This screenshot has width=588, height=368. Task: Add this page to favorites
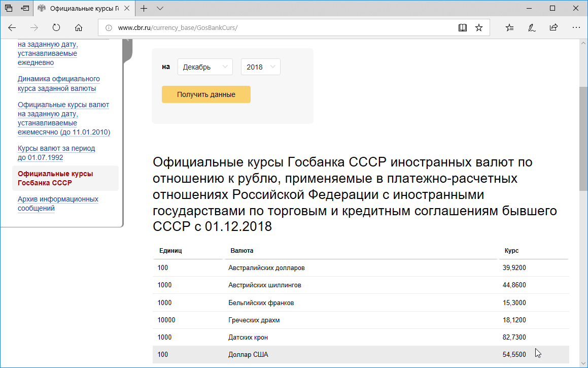pos(478,27)
